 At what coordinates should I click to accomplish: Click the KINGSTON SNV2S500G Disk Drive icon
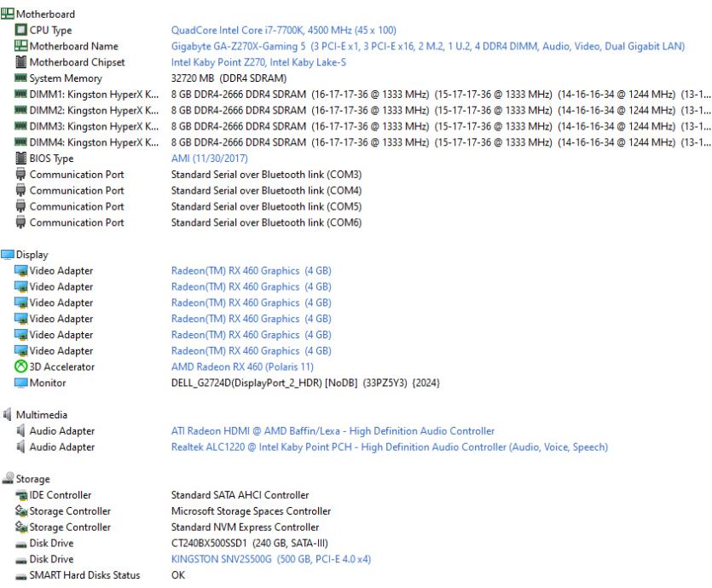tap(20, 561)
